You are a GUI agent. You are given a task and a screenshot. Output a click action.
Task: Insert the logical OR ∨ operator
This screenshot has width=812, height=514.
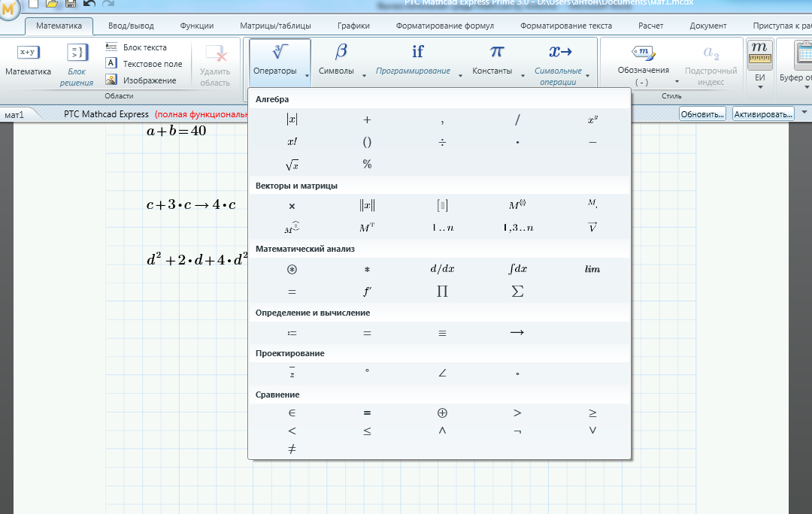coord(592,430)
